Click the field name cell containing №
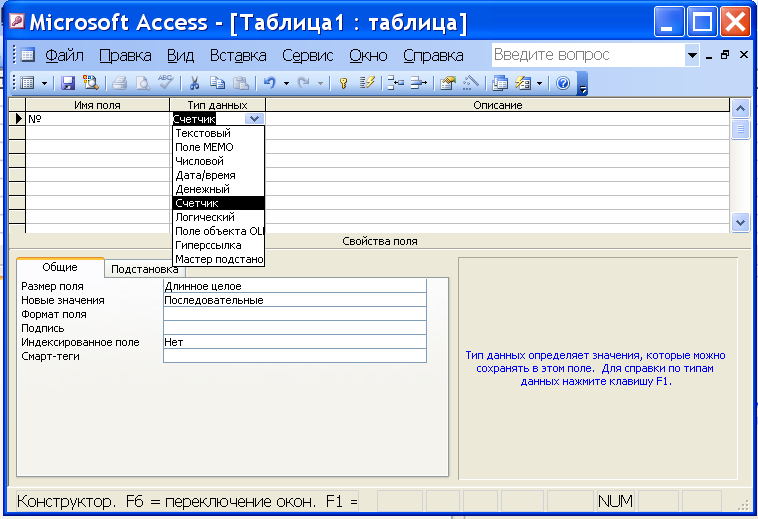This screenshot has width=758, height=519. [98, 118]
